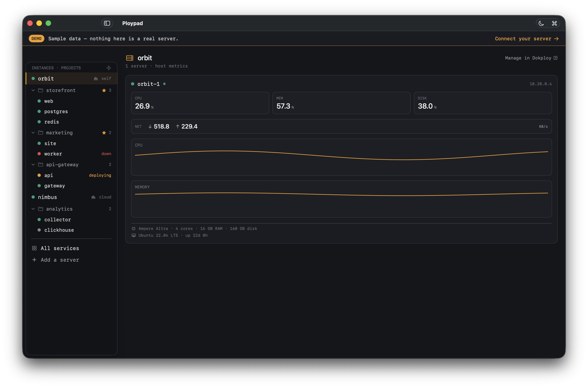Image resolution: width=588 pixels, height=388 pixels.
Task: Click the marketing project label
Action: [59, 133]
